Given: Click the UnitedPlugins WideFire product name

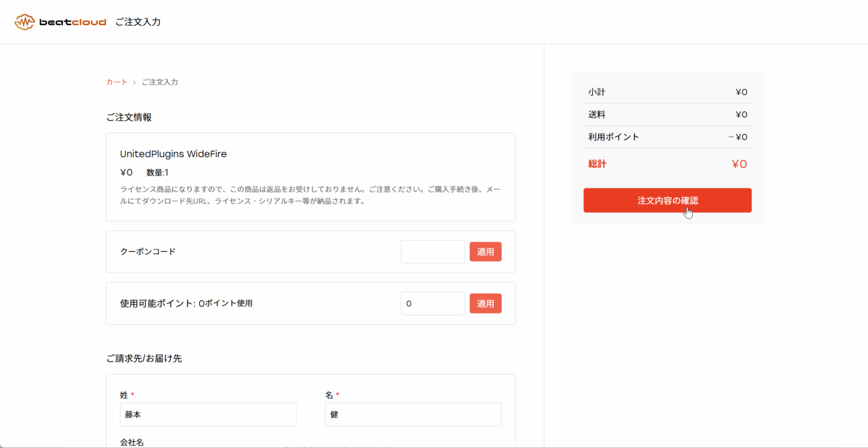Looking at the screenshot, I should pos(173,154).
